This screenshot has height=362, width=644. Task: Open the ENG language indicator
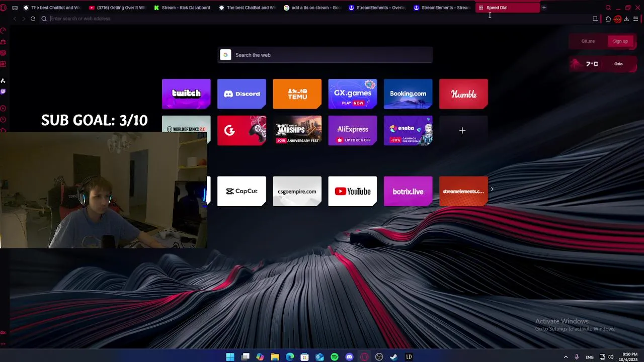pyautogui.click(x=589, y=357)
